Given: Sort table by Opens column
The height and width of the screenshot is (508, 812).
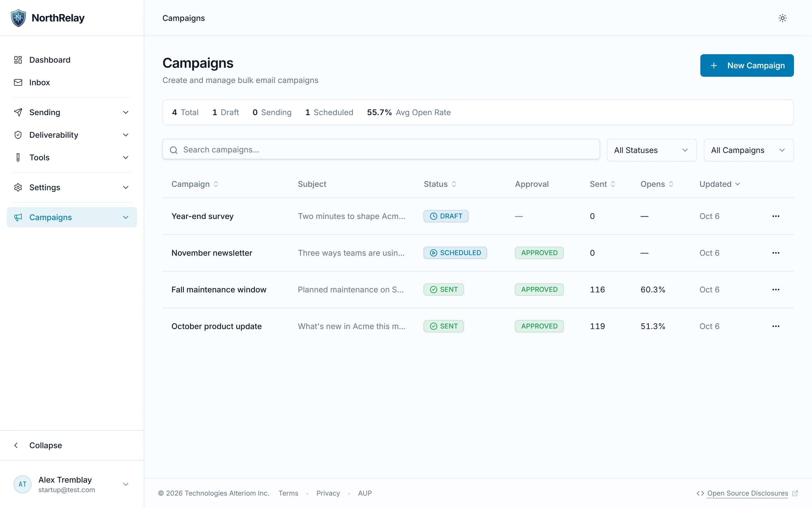Looking at the screenshot, I should (657, 184).
